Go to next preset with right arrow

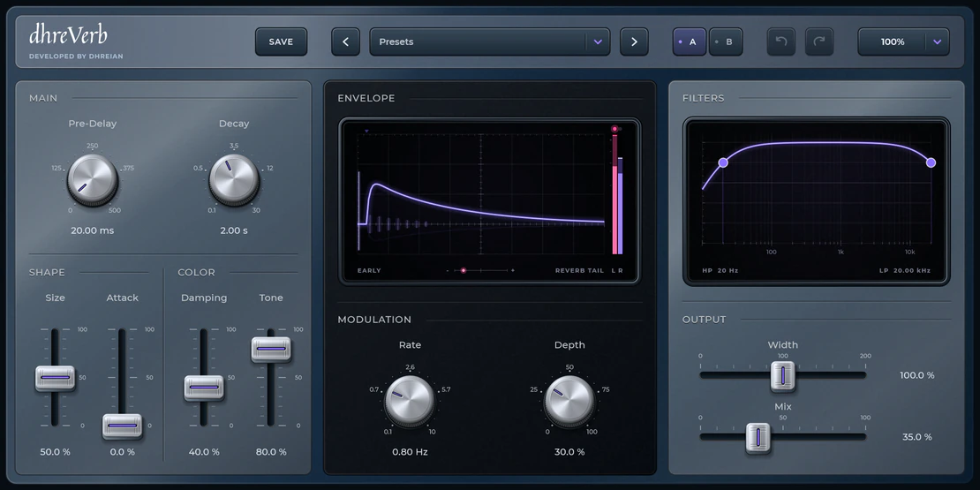(x=634, y=41)
